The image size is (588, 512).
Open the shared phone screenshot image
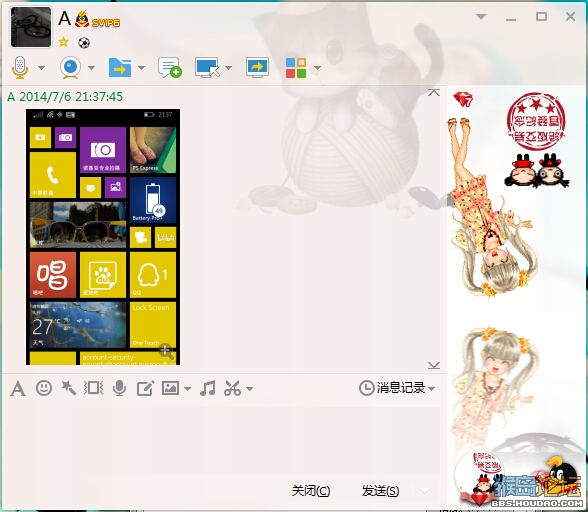tap(103, 237)
